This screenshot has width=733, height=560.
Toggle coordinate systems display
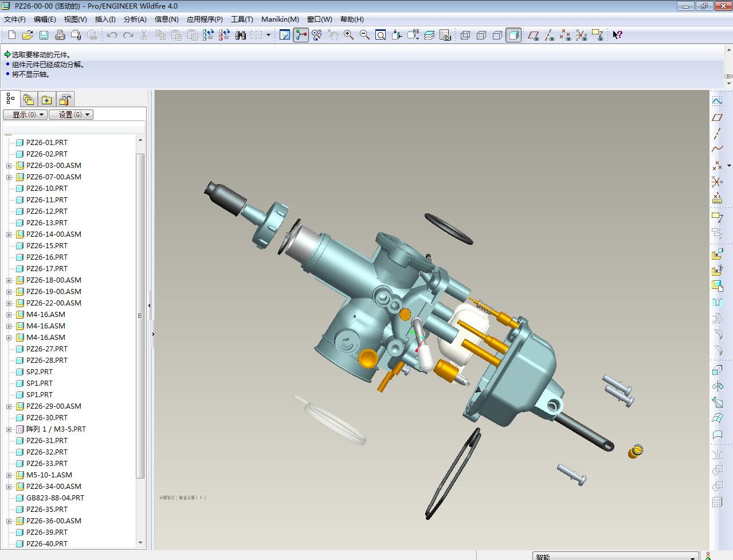(582, 35)
